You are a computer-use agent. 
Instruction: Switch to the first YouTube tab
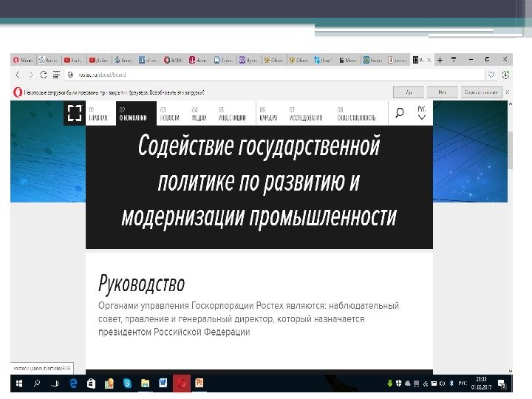click(73, 60)
